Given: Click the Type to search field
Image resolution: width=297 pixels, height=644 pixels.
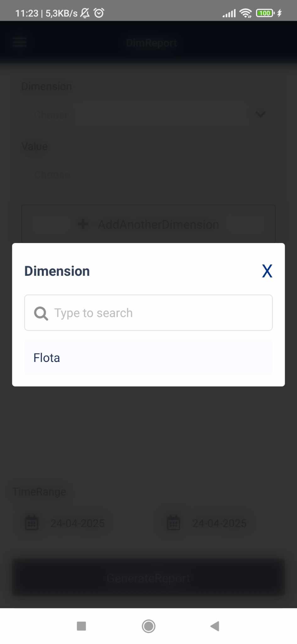Looking at the screenshot, I should pyautogui.click(x=148, y=313).
